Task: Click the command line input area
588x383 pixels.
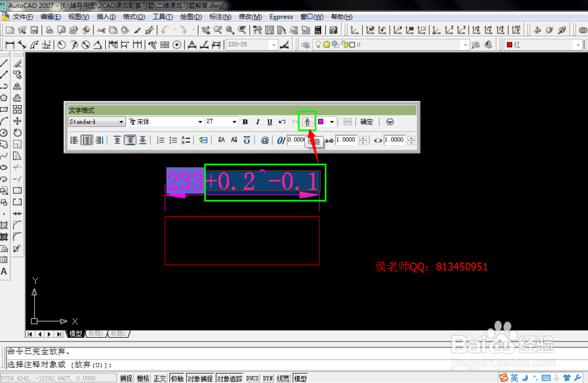Action: (296, 365)
